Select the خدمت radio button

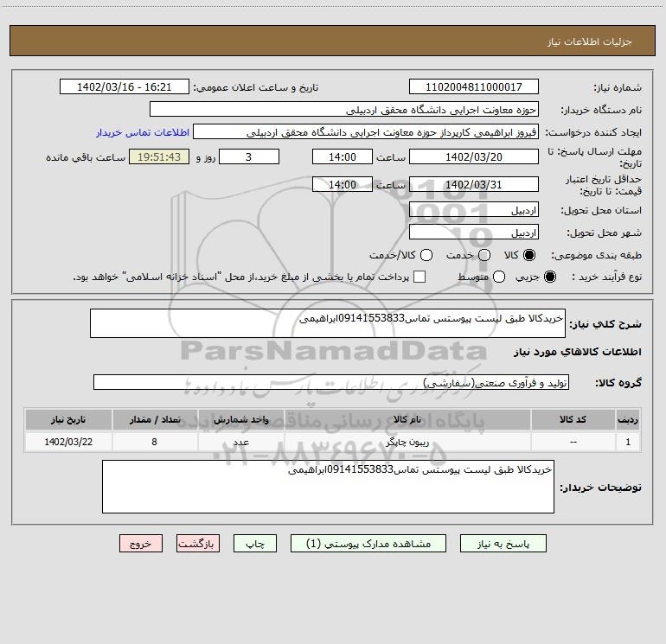pyautogui.click(x=484, y=255)
